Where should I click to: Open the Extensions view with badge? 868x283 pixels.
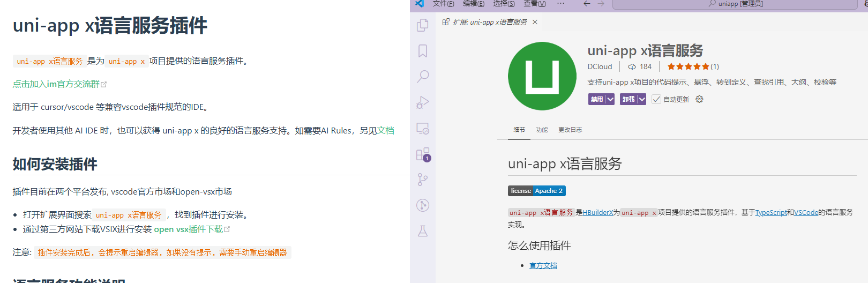[x=423, y=154]
